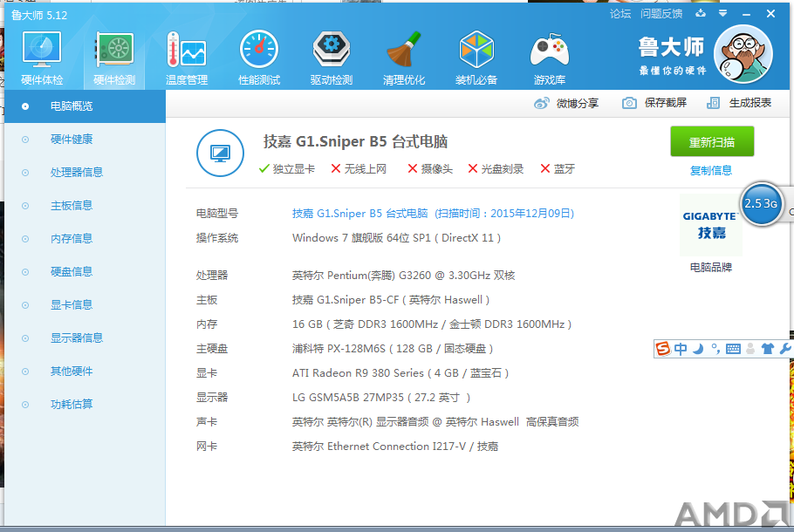
Task: Click the green 重新扫描 button
Action: tap(712, 142)
